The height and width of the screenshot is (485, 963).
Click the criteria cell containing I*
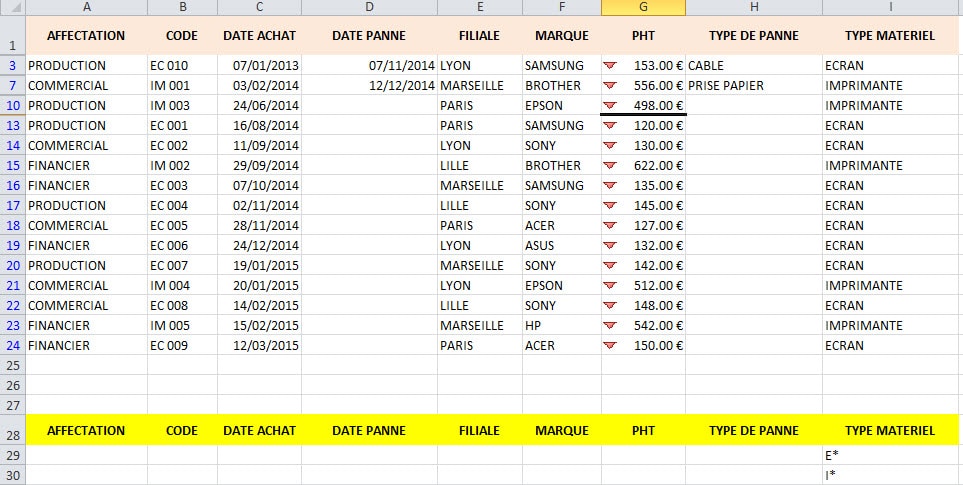point(890,475)
